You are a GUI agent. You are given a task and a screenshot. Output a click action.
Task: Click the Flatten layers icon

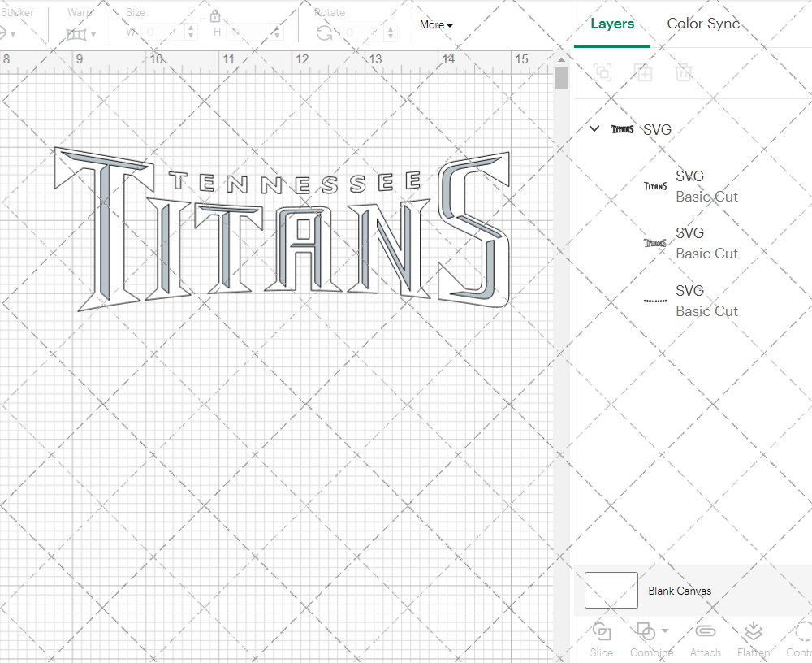click(753, 632)
